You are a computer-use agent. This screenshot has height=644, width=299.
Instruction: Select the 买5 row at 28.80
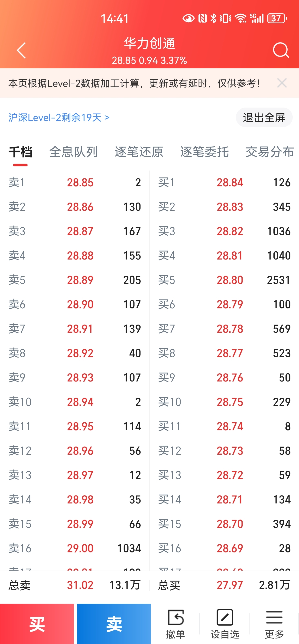224,280
